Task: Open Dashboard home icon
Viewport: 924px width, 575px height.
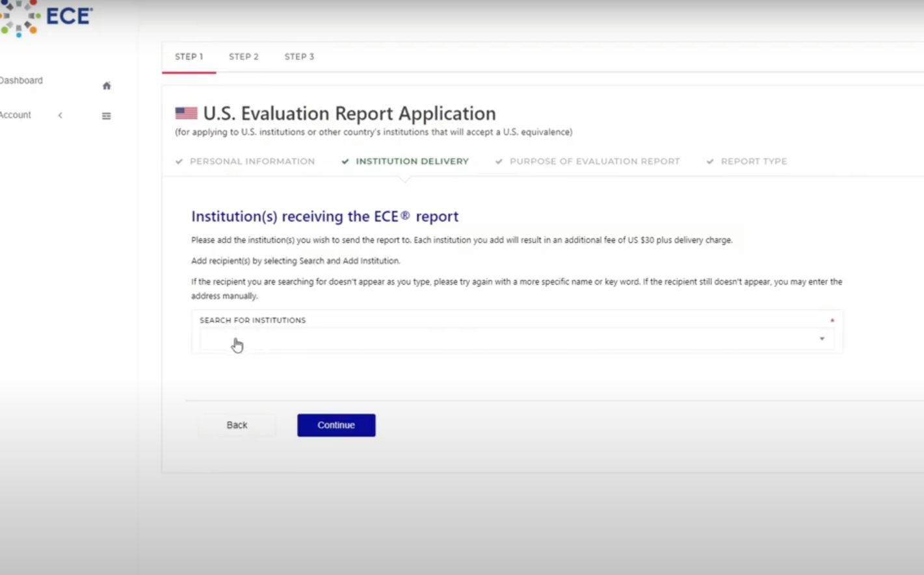Action: pos(107,86)
